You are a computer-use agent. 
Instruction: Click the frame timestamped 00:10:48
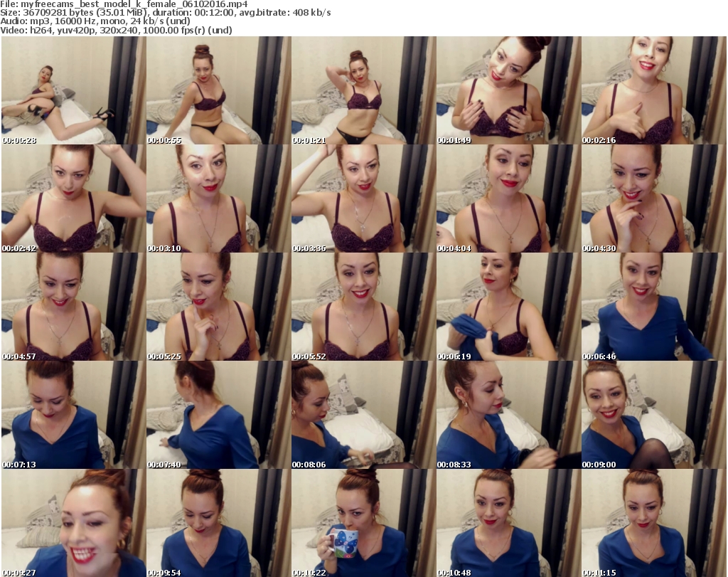(509, 523)
